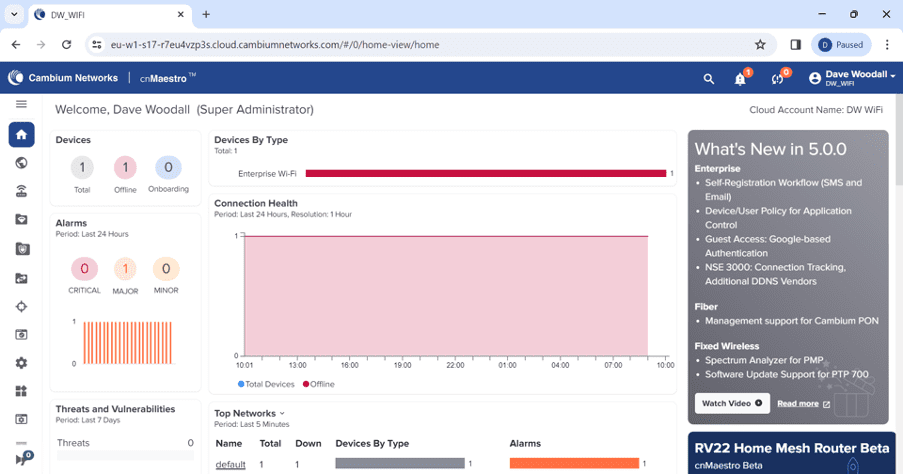The image size is (904, 474).
Task: Click the Paused profile button
Action: 841,44
